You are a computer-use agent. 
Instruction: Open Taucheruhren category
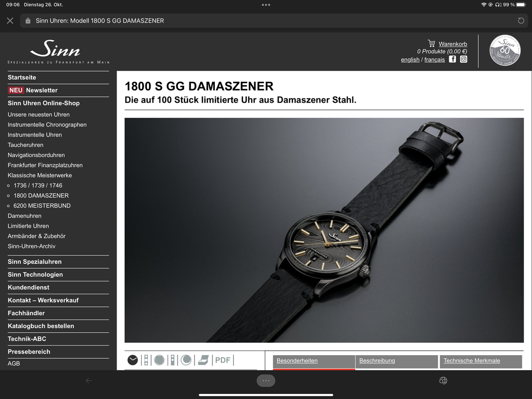pos(25,145)
